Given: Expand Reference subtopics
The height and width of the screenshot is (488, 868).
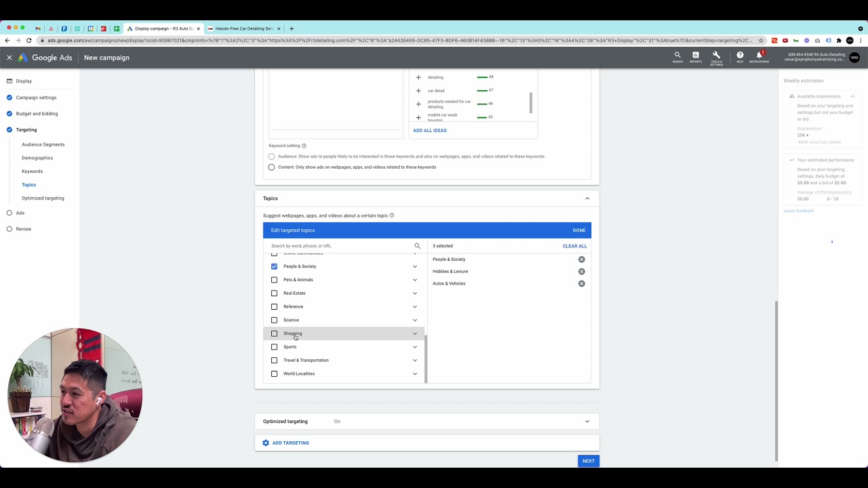Looking at the screenshot, I should tap(415, 307).
